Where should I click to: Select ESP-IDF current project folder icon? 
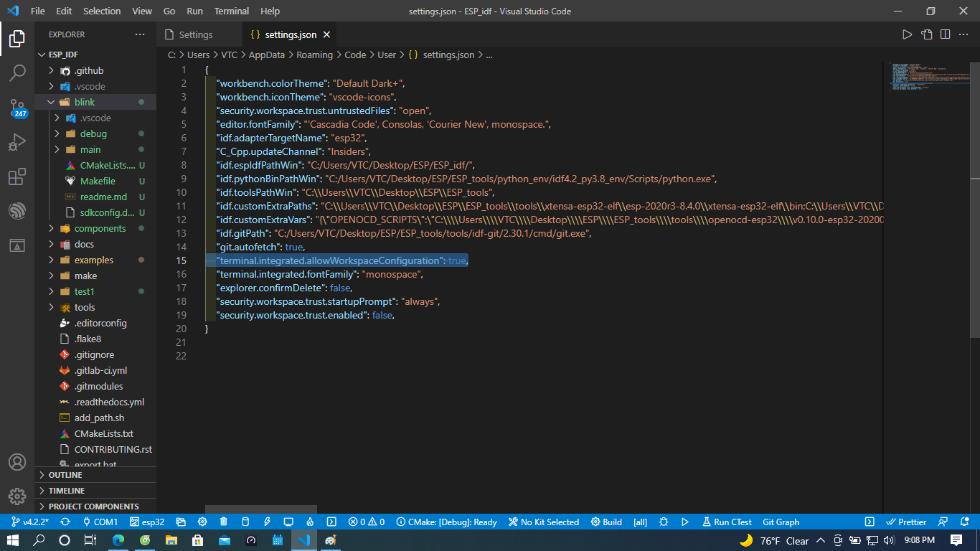(181, 522)
